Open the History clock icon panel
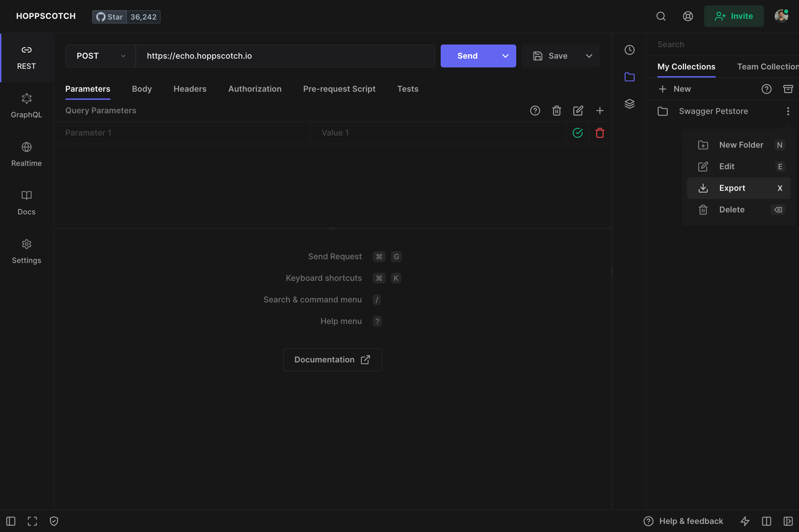Image resolution: width=799 pixels, height=532 pixels. point(629,50)
